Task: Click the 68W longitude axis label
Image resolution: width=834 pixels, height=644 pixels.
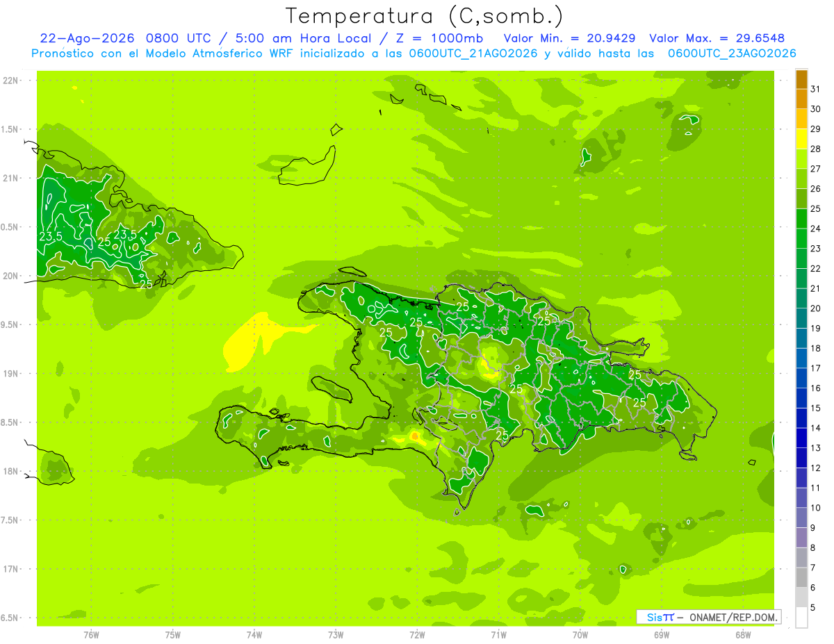Action: pyautogui.click(x=742, y=635)
